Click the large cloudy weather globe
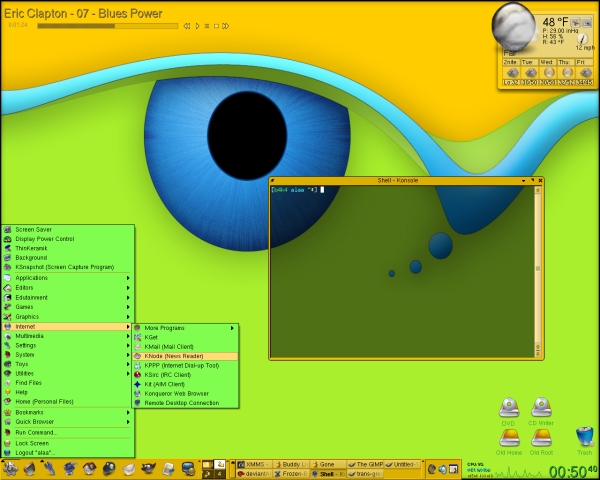 pyautogui.click(x=513, y=26)
